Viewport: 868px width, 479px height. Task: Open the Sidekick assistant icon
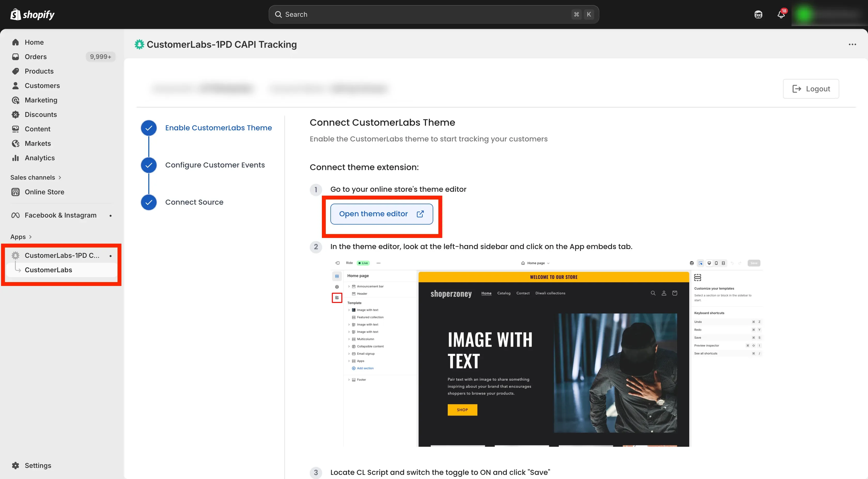758,14
